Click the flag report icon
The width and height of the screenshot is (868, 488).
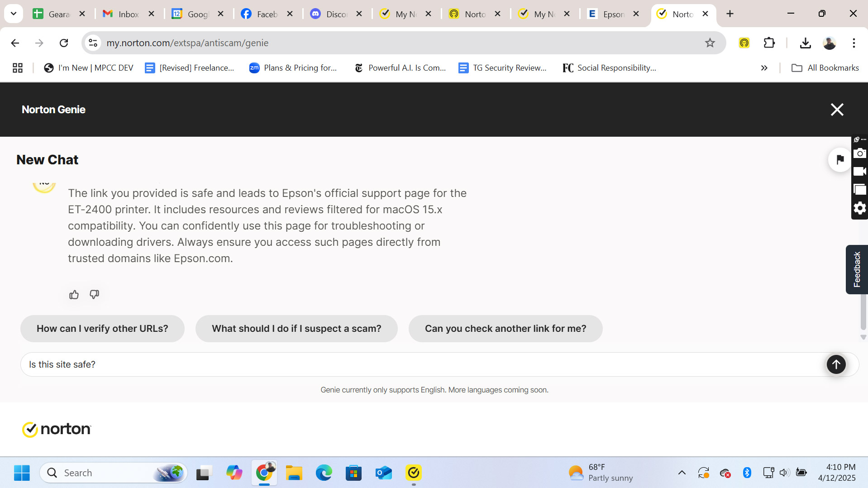[x=839, y=159]
